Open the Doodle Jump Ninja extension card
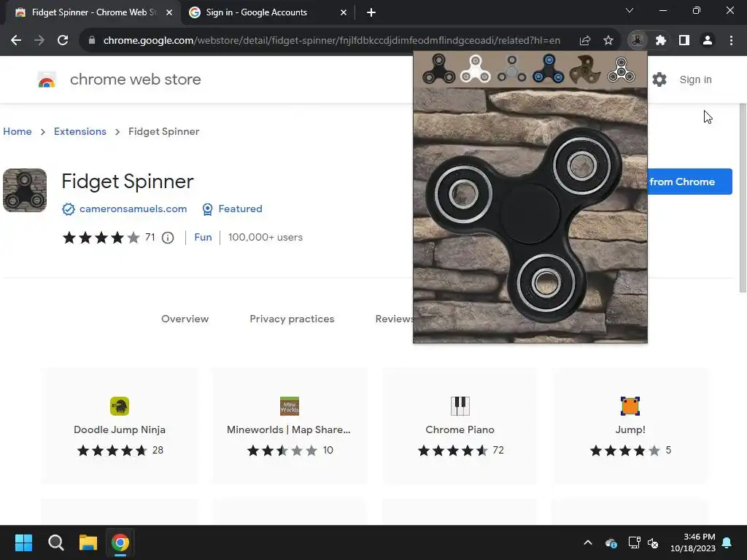 (120, 426)
